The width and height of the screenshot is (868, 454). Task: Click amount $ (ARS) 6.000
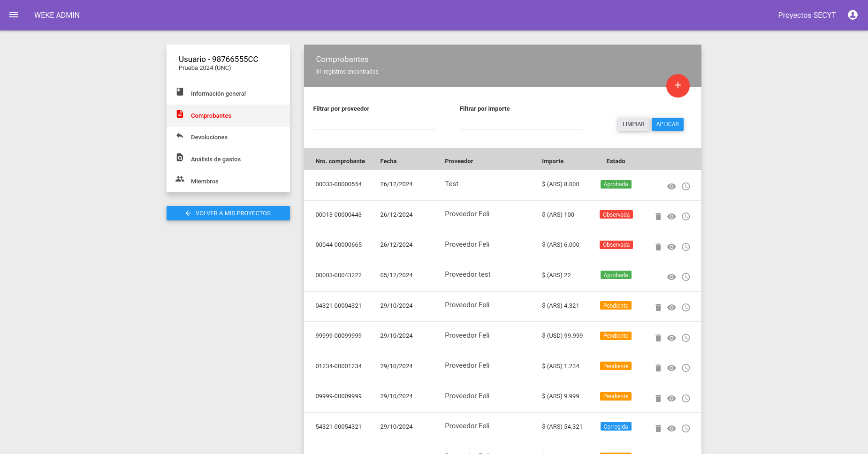560,245
